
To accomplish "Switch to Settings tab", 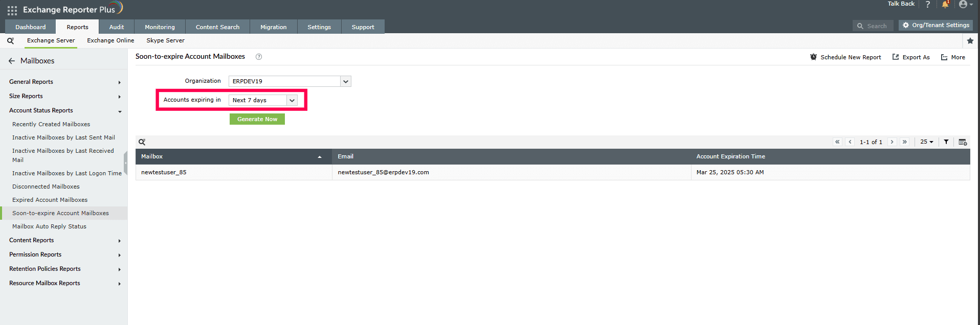I will coord(319,27).
